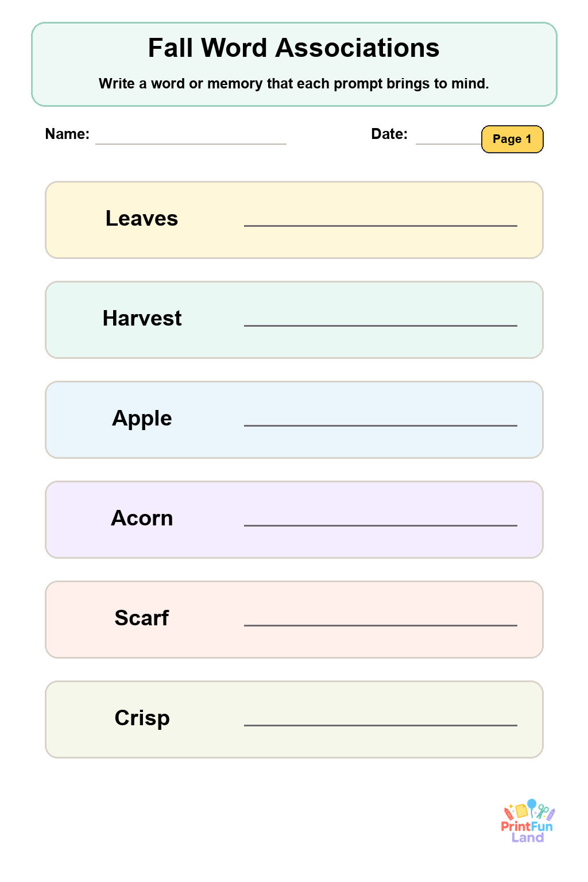Click the answer line beside Leaves
The height and width of the screenshot is (882, 588).
381,226
